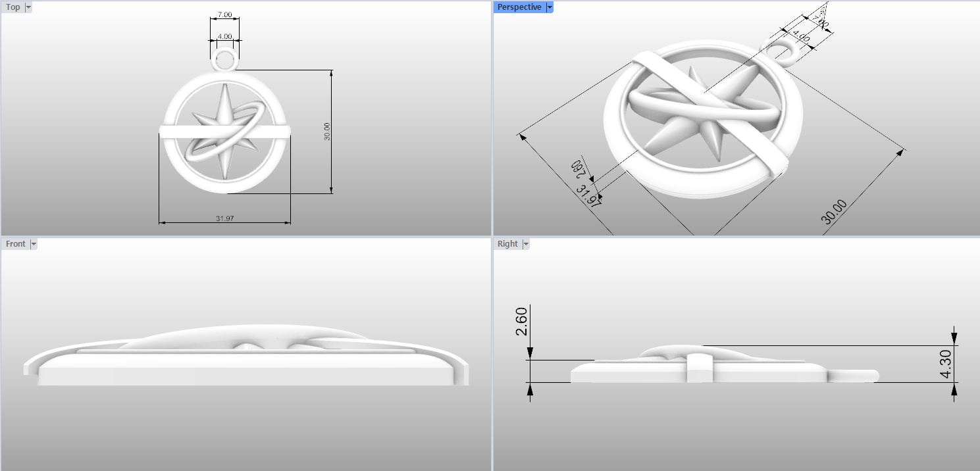
Task: Activate the Right viewport title label
Action: click(x=507, y=244)
